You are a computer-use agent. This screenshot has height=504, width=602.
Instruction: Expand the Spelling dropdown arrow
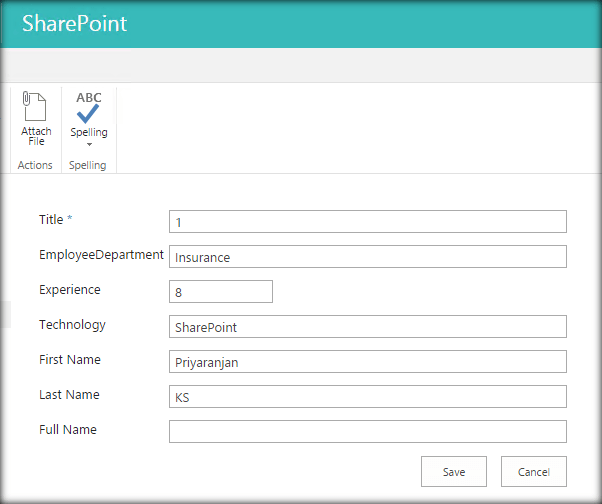pos(89,145)
